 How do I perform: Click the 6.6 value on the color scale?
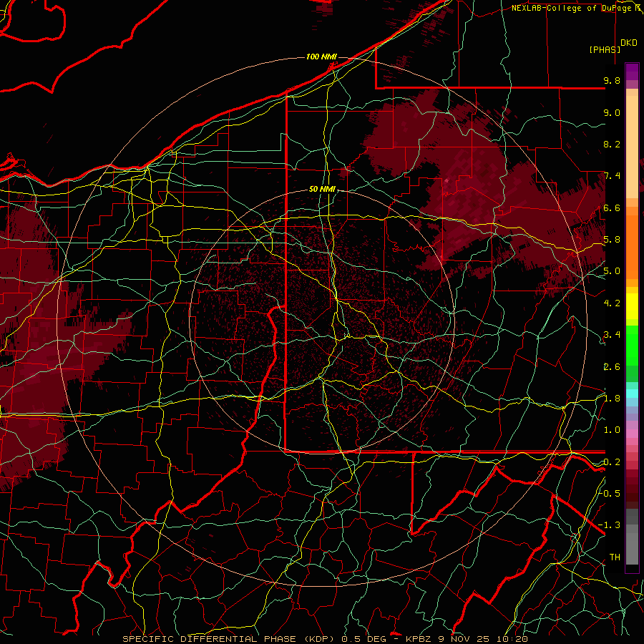point(612,208)
